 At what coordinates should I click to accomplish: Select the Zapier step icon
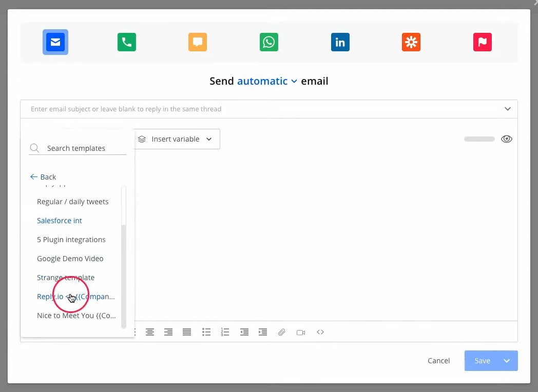[x=411, y=42]
